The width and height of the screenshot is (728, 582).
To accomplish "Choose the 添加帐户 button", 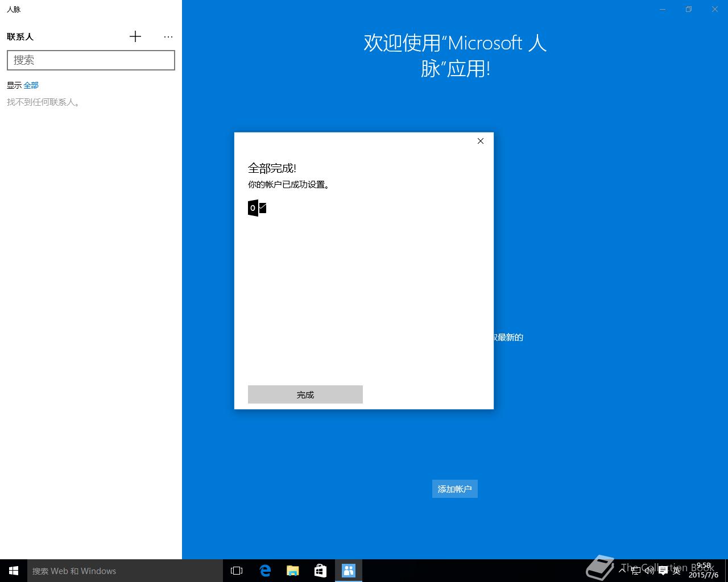I will [455, 489].
